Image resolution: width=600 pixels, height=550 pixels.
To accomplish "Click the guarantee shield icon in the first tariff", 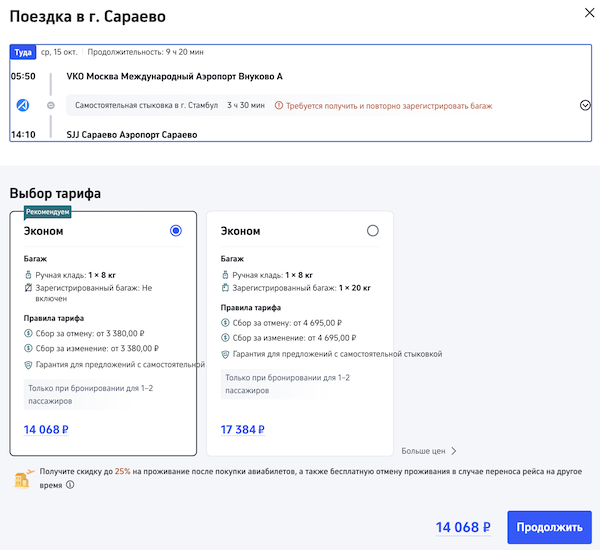I will pos(28,365).
